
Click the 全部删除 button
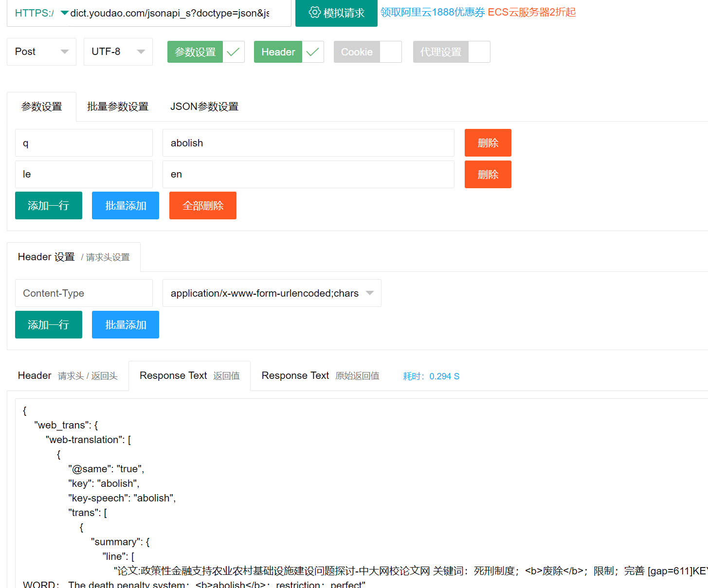(203, 206)
